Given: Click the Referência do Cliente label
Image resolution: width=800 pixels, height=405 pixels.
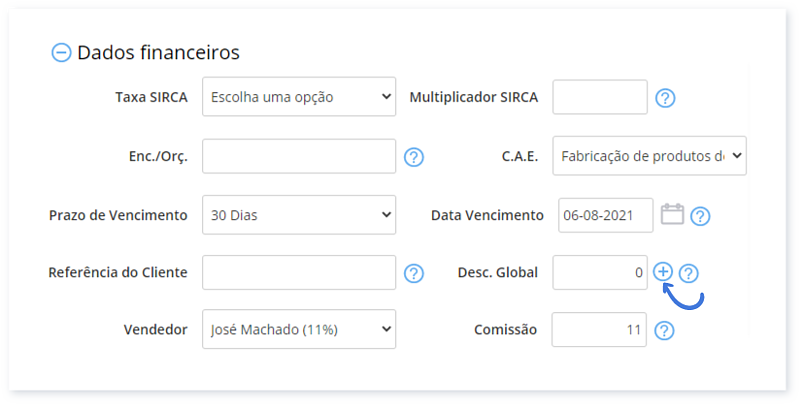Looking at the screenshot, I should coord(118,272).
